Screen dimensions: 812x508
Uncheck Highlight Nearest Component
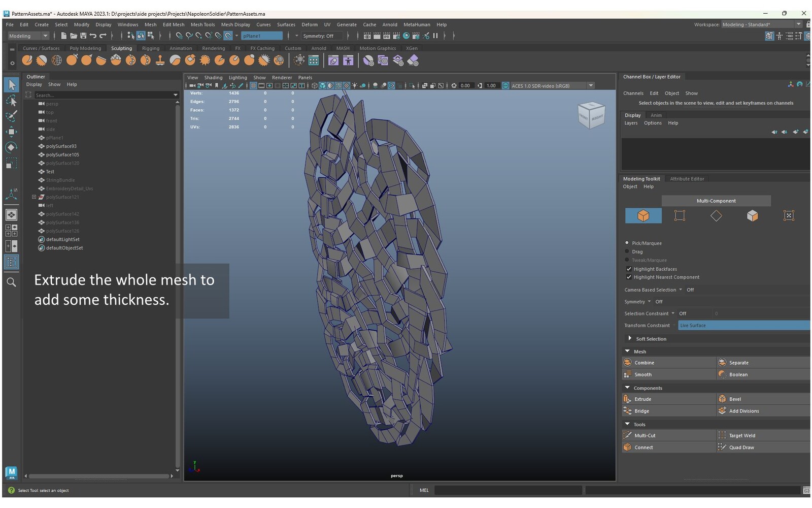[x=629, y=277]
